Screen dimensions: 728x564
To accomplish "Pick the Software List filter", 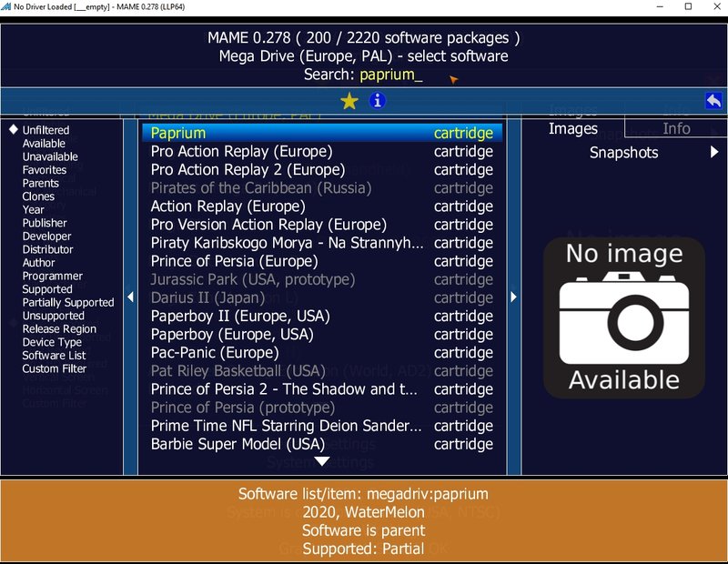I will (54, 356).
